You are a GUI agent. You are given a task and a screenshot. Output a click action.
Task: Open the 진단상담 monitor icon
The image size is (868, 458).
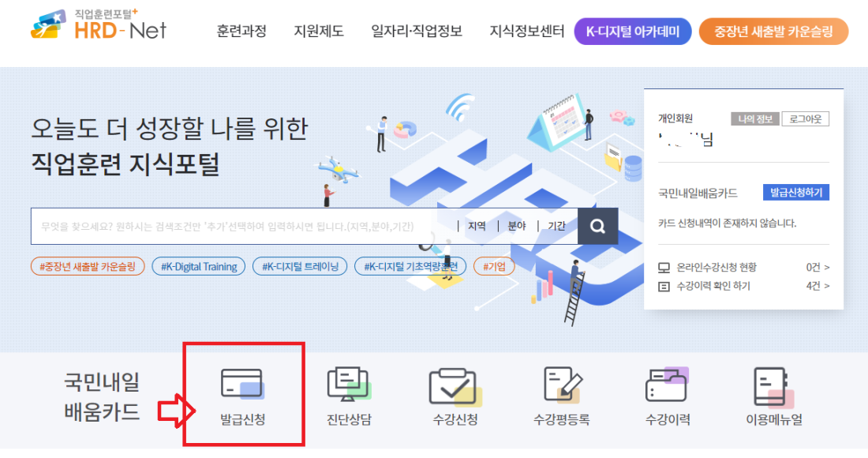[349, 384]
